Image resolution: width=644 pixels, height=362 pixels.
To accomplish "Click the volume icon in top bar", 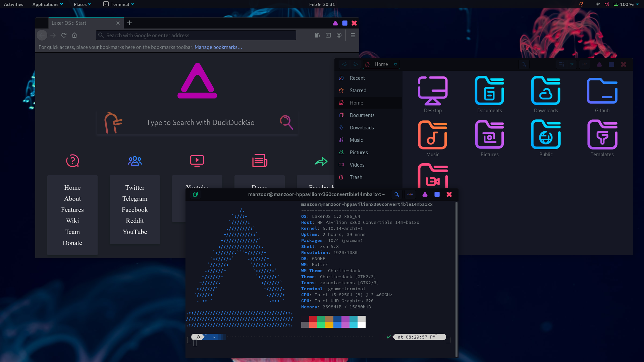I will (607, 4).
